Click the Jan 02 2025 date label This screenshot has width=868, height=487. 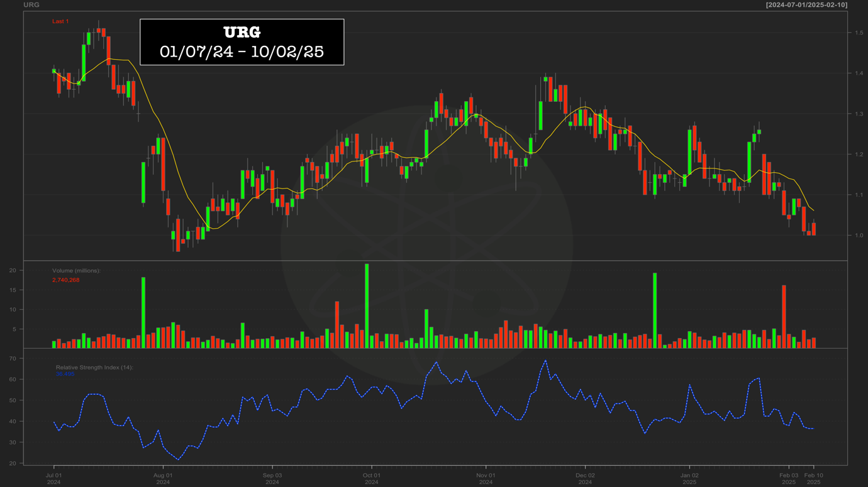[689, 479]
